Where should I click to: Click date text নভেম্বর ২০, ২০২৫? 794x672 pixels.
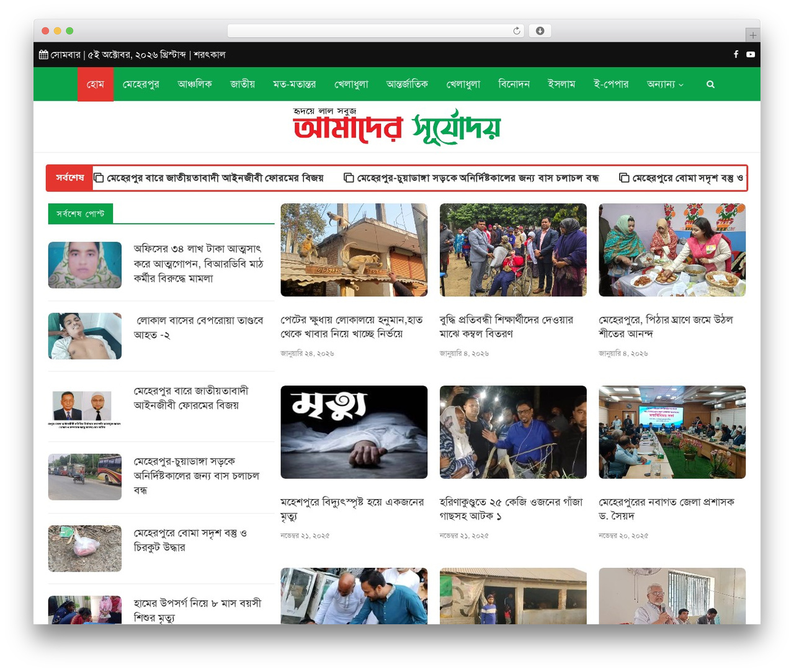623,536
